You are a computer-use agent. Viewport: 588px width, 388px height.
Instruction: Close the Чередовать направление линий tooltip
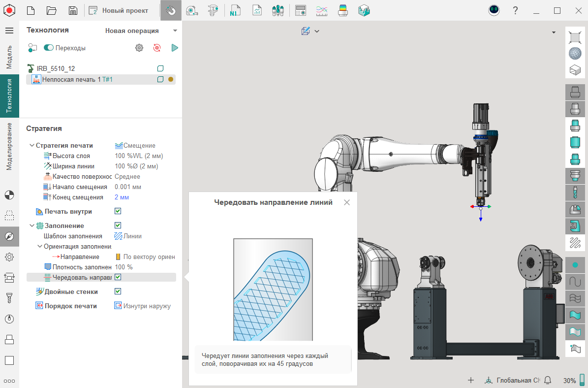tap(347, 202)
